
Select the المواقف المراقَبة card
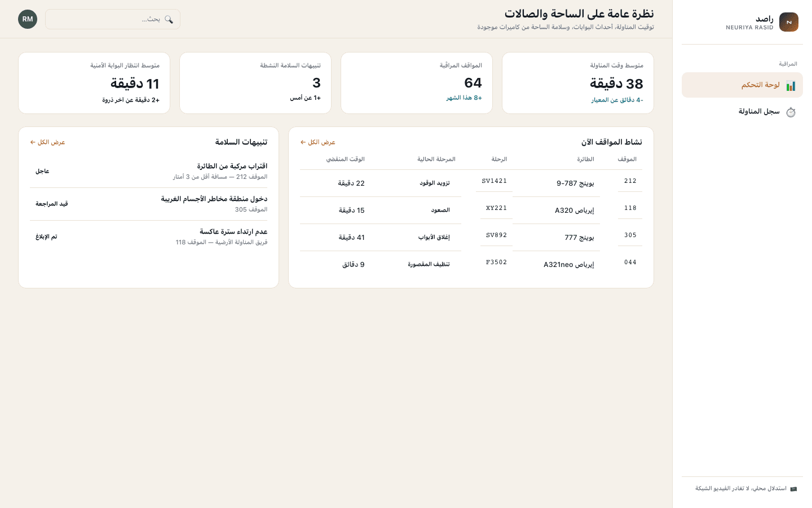coord(417,83)
